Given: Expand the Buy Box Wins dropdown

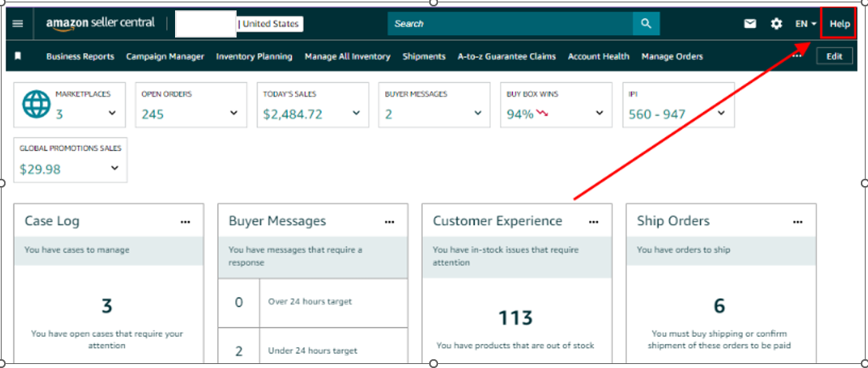Looking at the screenshot, I should [x=599, y=113].
